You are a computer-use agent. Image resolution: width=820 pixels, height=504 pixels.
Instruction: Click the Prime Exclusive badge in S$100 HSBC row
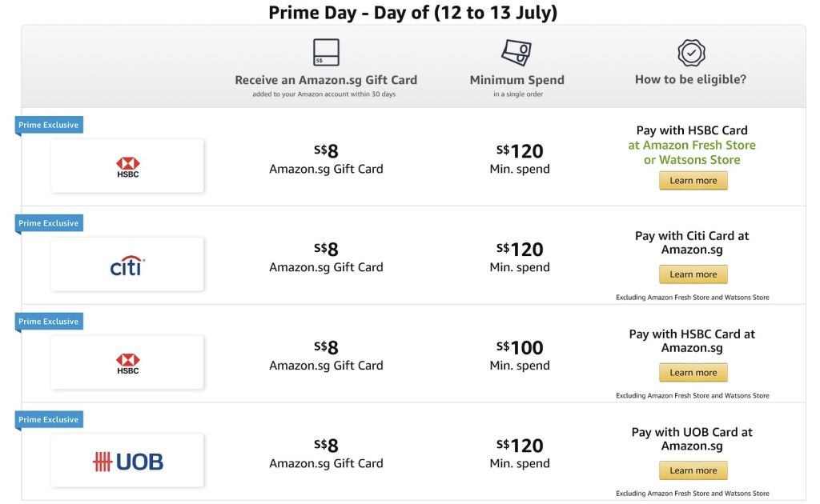click(x=49, y=322)
